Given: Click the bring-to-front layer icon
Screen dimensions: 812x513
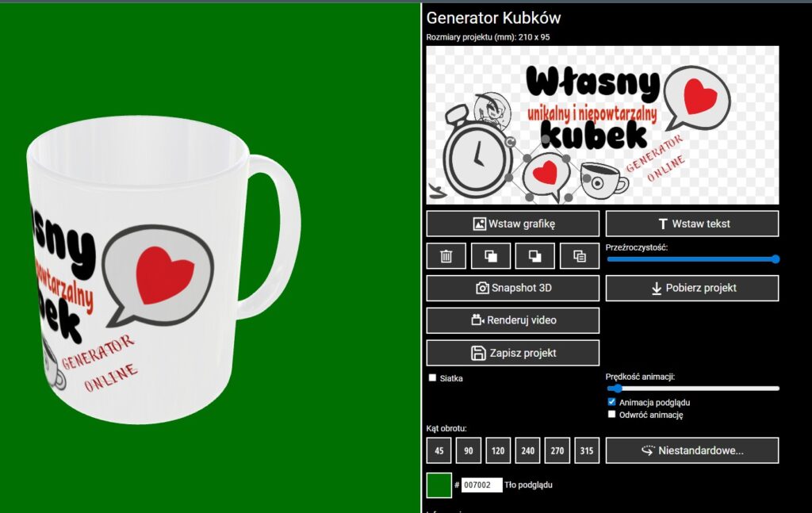Looking at the screenshot, I should tap(491, 256).
